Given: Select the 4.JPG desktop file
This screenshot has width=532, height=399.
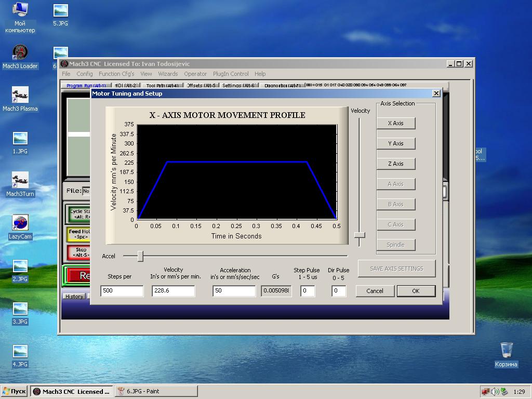Looking at the screenshot, I should (20, 352).
